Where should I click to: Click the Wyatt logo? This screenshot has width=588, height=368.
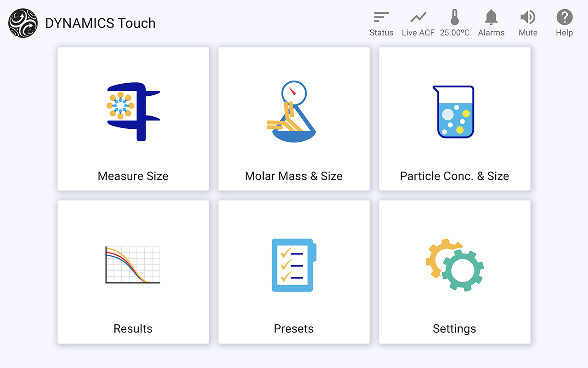click(23, 23)
